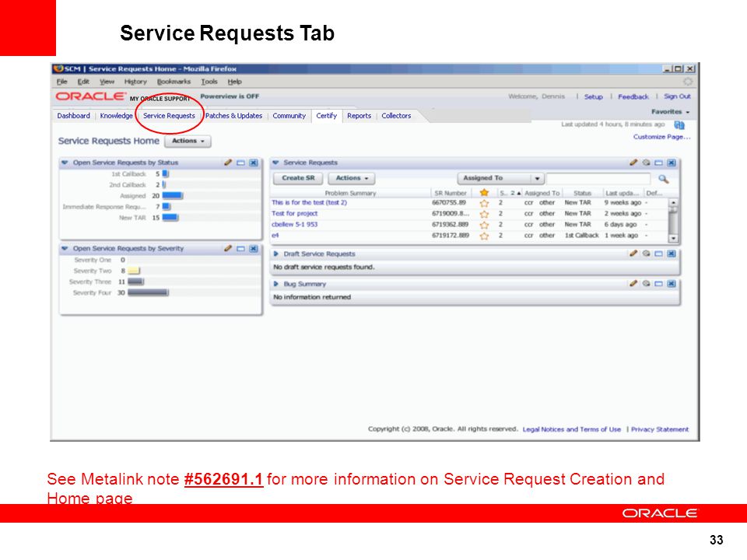The height and width of the screenshot is (560, 747).
Task: Close the Open Service Requests by Severity panel
Action: (254, 249)
